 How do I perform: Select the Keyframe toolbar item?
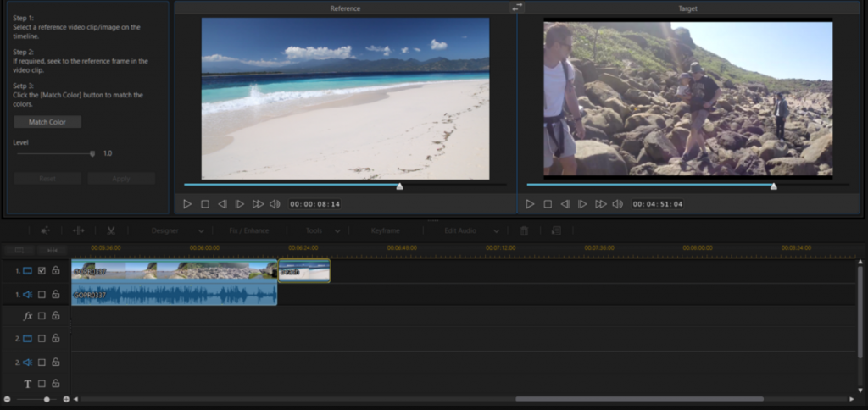click(x=385, y=230)
